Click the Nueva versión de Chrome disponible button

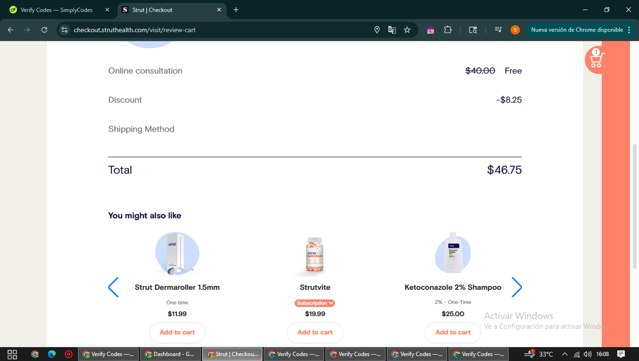point(577,30)
